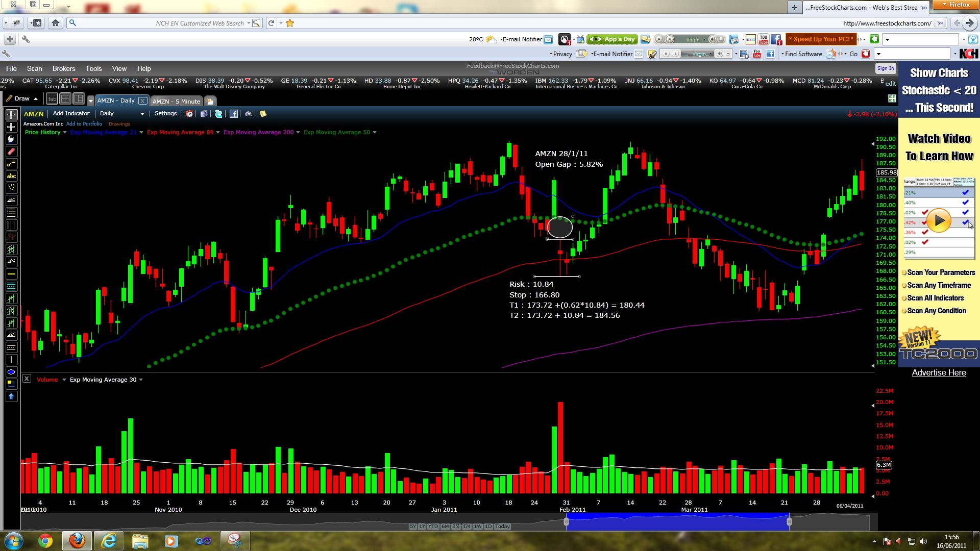Pick the Fibonacci arcs tool
This screenshot has width=980, height=551.
pos(11,188)
